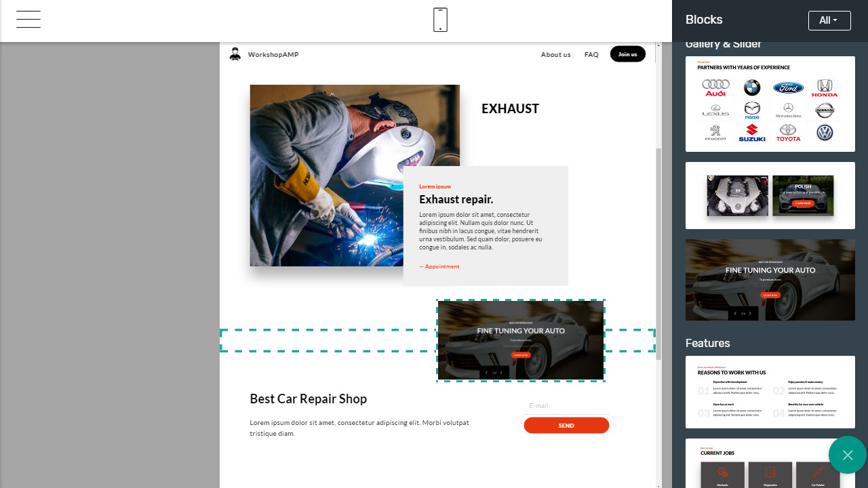Screen dimensions: 868x488
Task: Click the Suzuki logo in partners block
Action: tap(751, 132)
